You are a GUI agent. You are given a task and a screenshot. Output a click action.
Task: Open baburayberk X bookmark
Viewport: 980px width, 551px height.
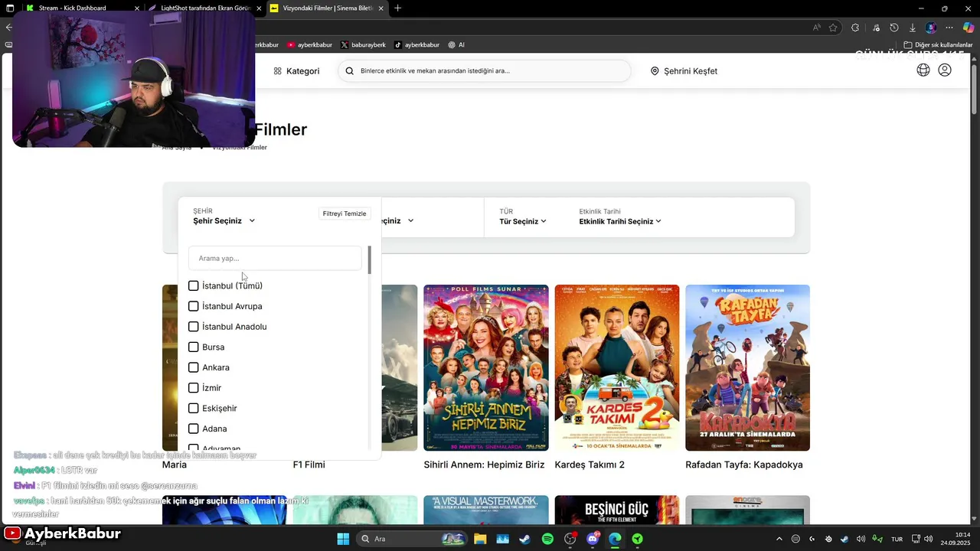(x=363, y=44)
